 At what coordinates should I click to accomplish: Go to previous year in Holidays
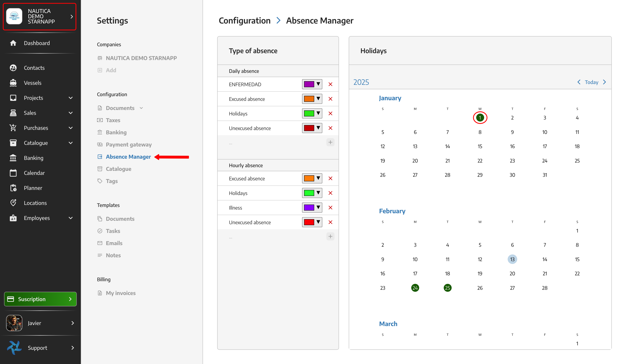coord(579,82)
